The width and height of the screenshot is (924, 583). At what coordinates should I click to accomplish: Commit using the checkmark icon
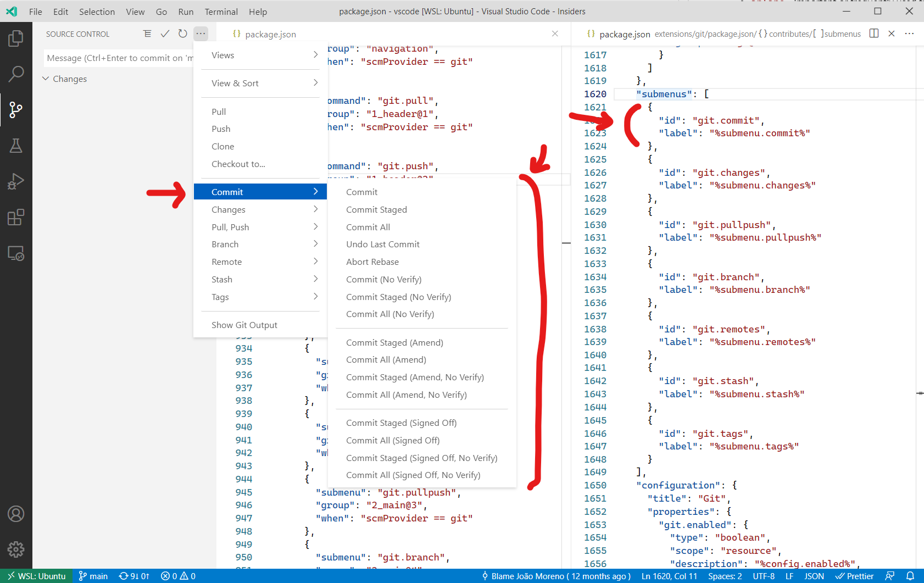point(165,34)
